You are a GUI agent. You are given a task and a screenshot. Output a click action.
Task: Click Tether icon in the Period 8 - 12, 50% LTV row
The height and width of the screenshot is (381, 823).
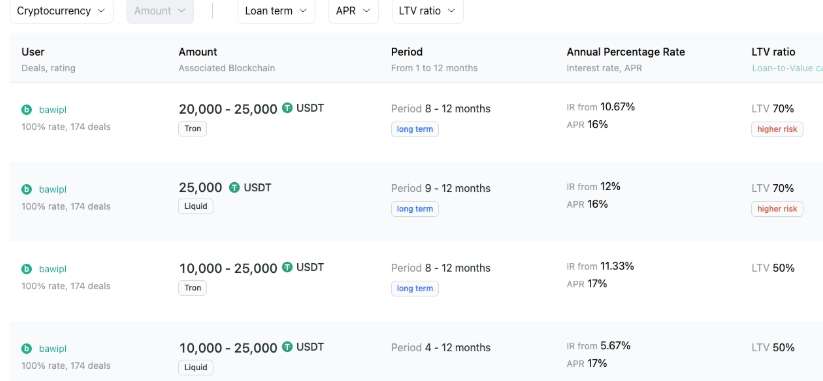[287, 267]
